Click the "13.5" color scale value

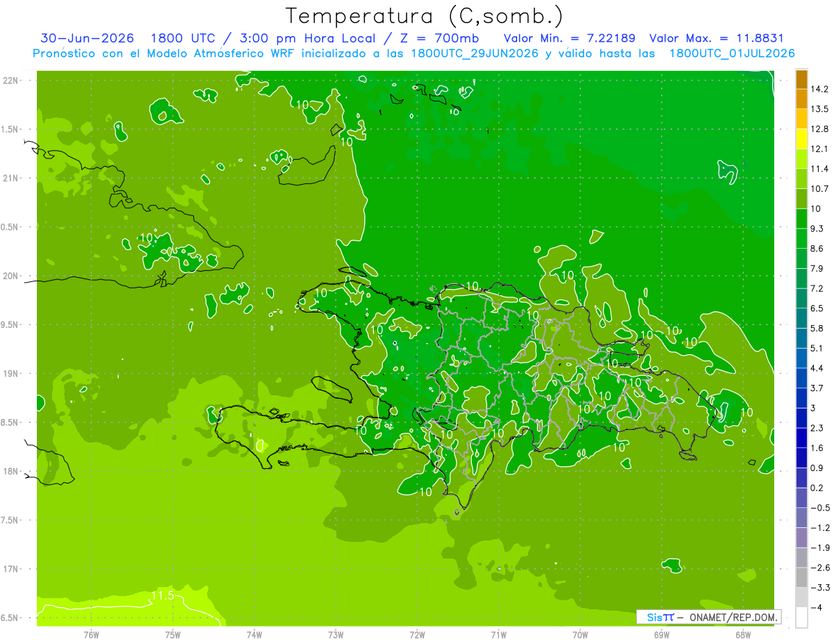tap(819, 109)
